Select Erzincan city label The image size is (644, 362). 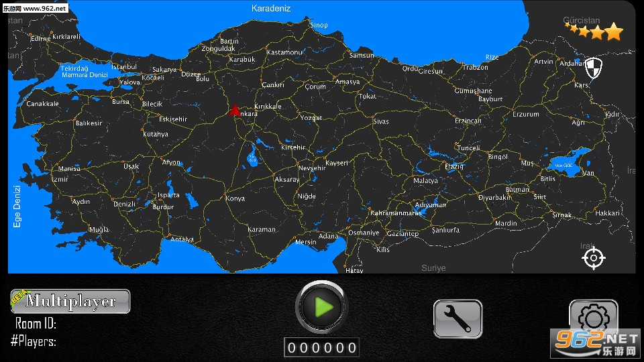click(468, 121)
